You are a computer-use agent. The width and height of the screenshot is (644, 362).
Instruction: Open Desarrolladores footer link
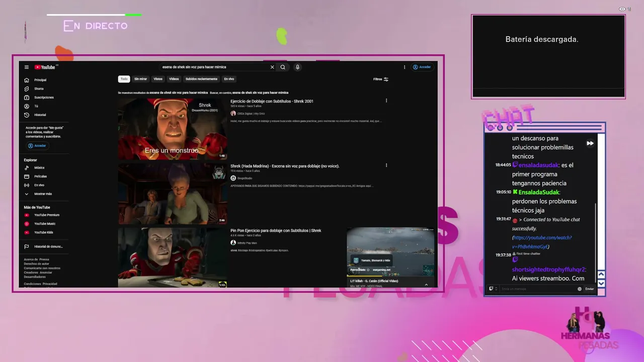[x=35, y=277]
